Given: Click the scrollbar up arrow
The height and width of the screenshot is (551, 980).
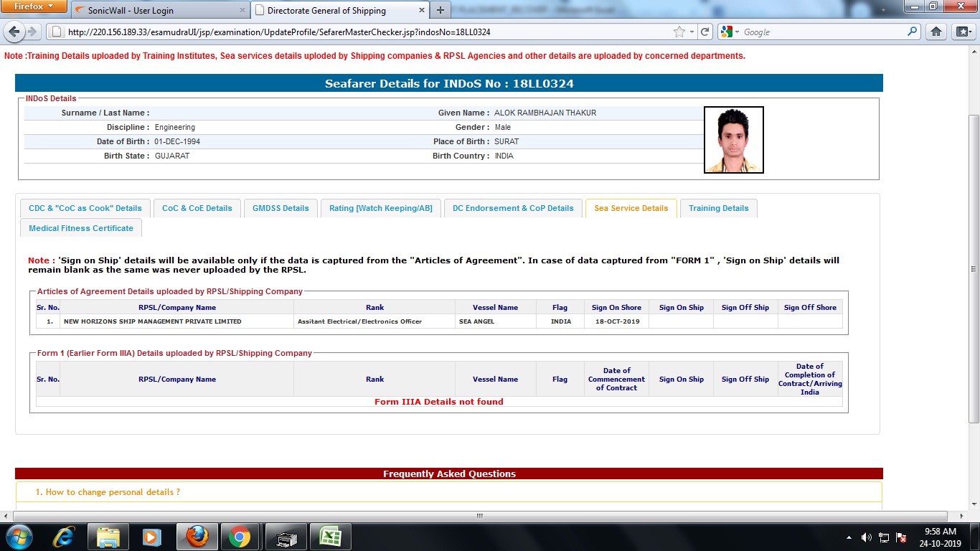Looking at the screenshot, I should 974,52.
